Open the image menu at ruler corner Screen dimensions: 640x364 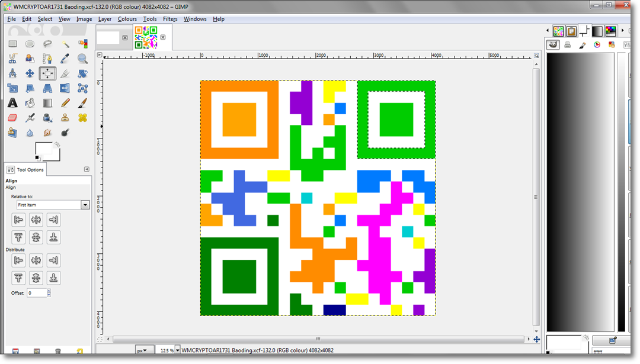click(x=99, y=54)
